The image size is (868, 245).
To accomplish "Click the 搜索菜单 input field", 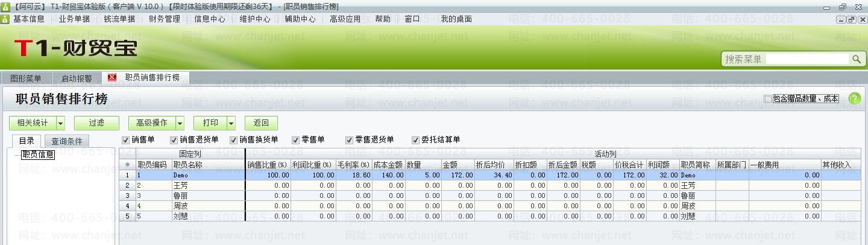I will coord(808,59).
